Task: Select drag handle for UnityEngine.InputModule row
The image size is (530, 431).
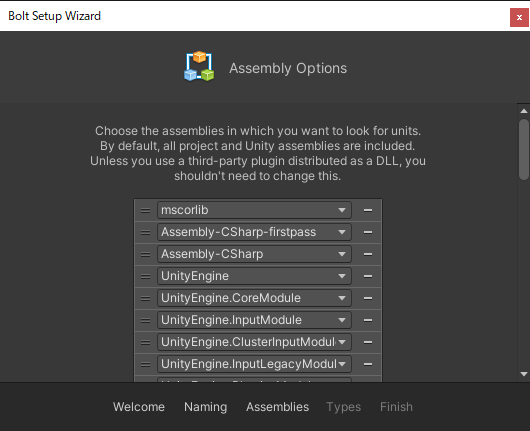Action: pos(145,320)
